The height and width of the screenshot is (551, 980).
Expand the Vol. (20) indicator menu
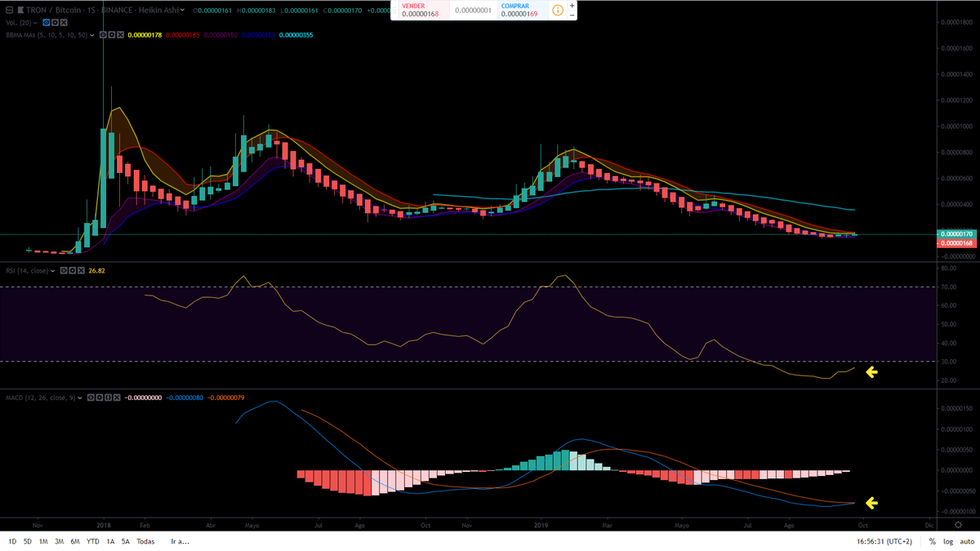coord(35,23)
